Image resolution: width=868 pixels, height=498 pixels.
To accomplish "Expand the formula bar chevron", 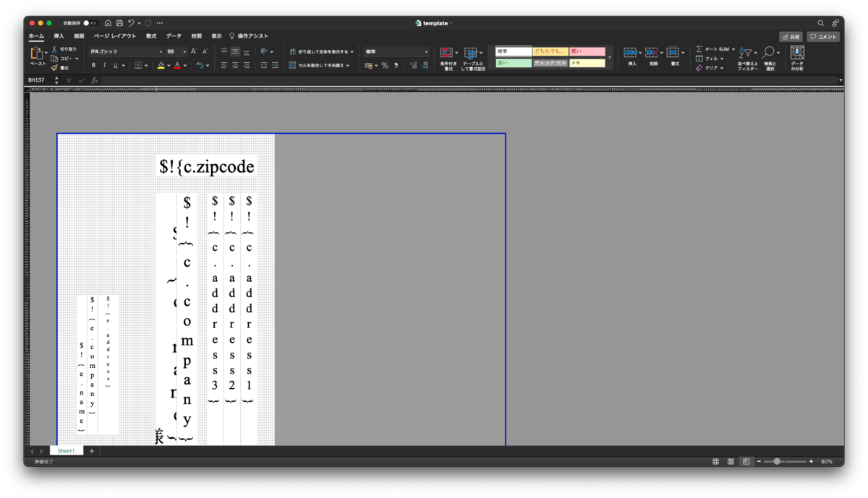I will tap(841, 80).
